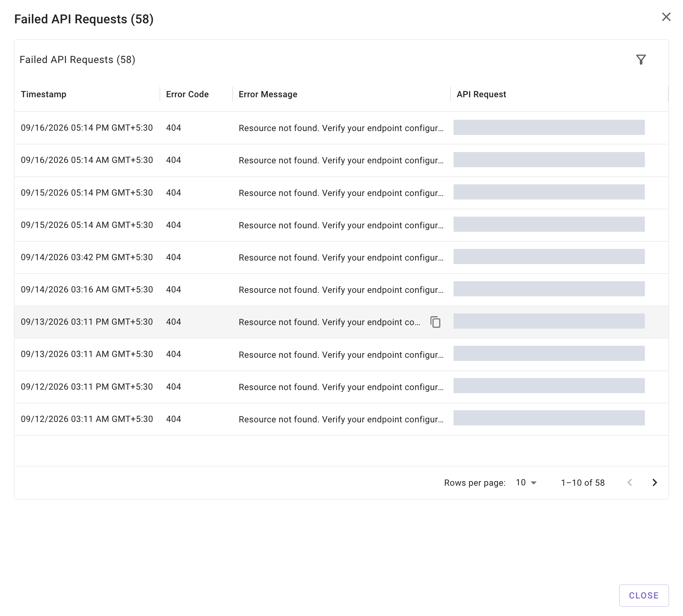Click error message in 09/16/2026 05:14 PM row
Viewport: 683px width, 616px height.
tap(341, 128)
